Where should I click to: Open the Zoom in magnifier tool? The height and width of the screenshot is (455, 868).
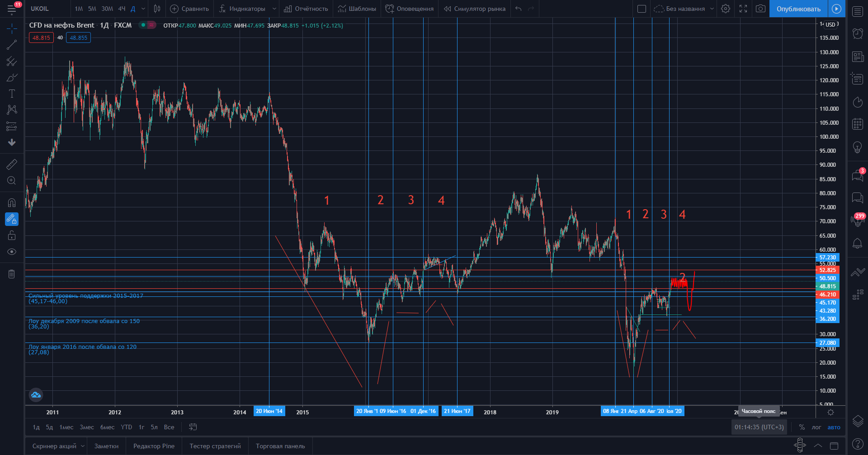pos(12,181)
